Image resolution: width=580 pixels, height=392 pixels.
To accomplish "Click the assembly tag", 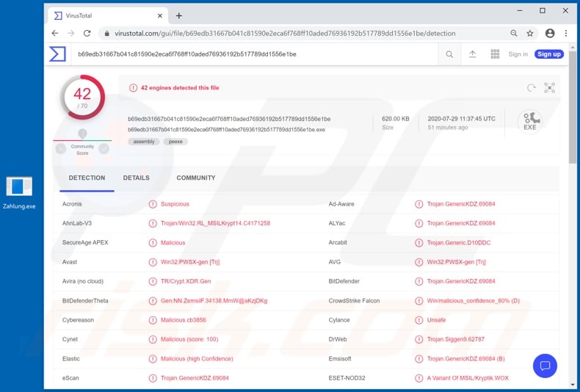I will coord(144,142).
